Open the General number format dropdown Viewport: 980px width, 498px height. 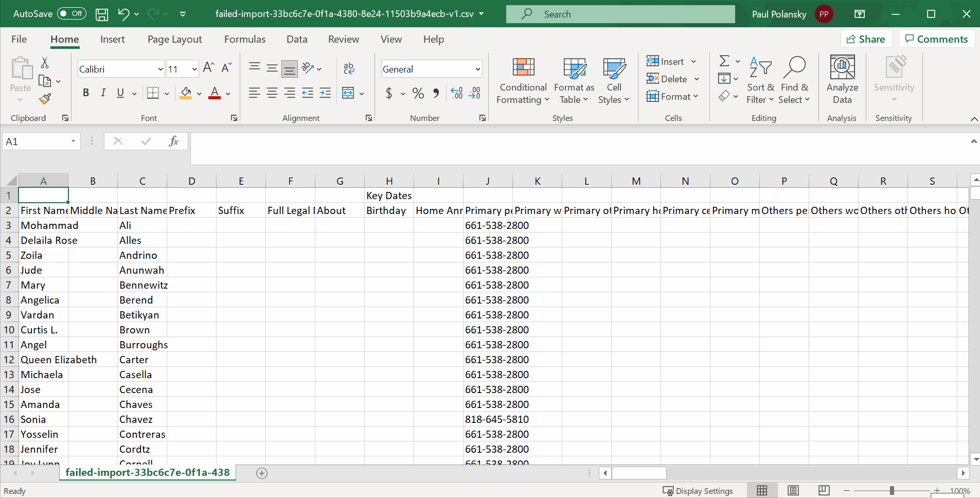pyautogui.click(x=478, y=69)
